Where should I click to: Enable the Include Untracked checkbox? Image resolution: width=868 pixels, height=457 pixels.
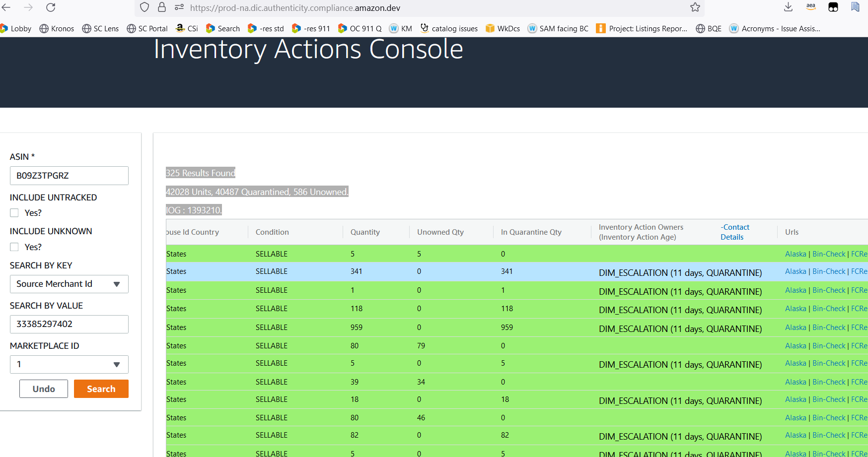point(14,213)
